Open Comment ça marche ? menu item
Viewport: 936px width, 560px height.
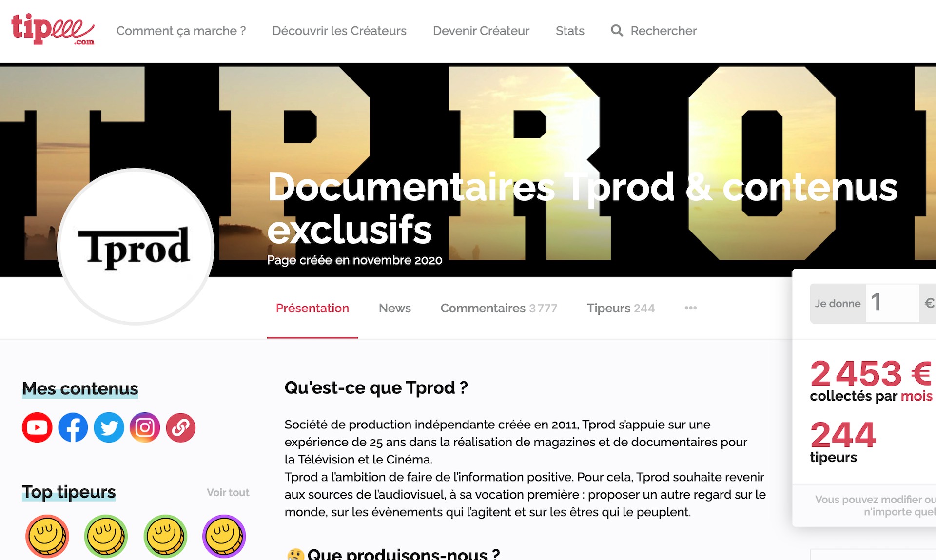[x=181, y=31]
